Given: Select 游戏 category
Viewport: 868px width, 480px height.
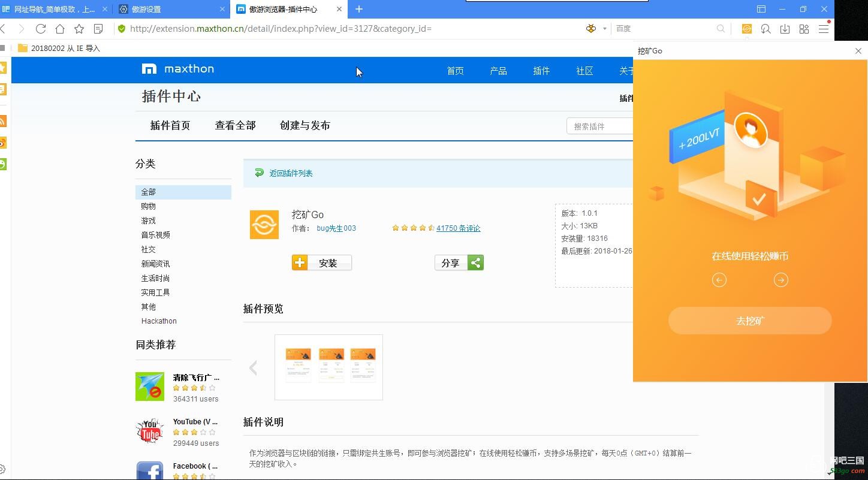Looking at the screenshot, I should [x=148, y=221].
